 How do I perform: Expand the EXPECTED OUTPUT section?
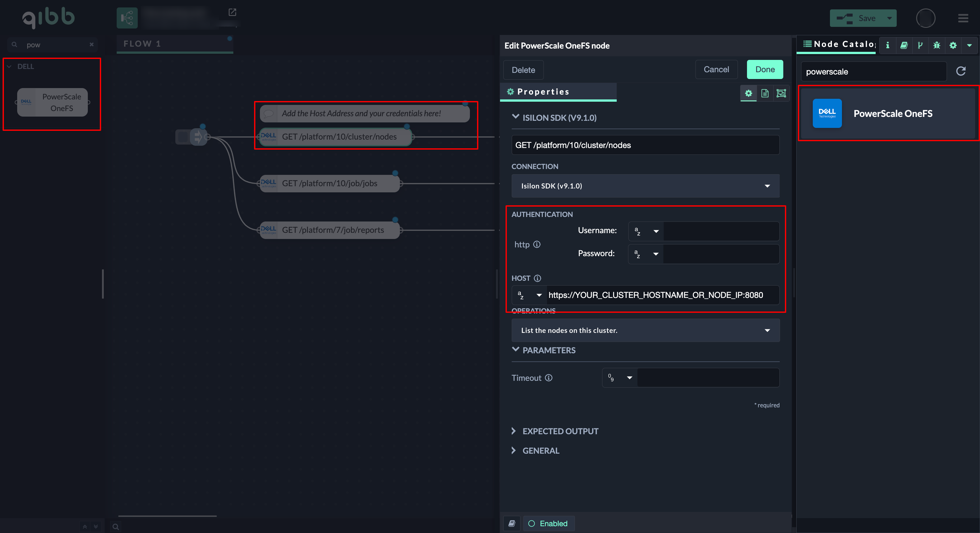(x=560, y=431)
